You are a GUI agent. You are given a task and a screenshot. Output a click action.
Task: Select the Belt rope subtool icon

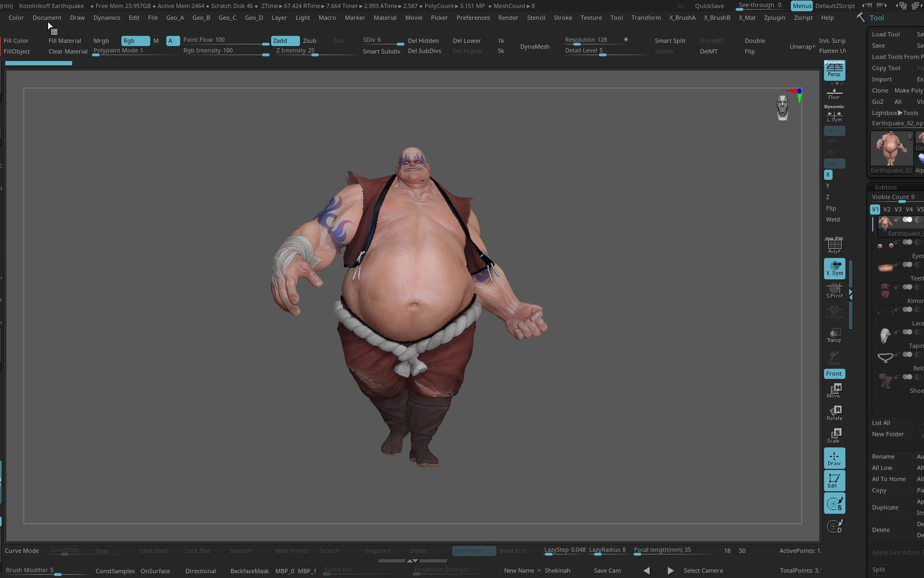click(885, 358)
